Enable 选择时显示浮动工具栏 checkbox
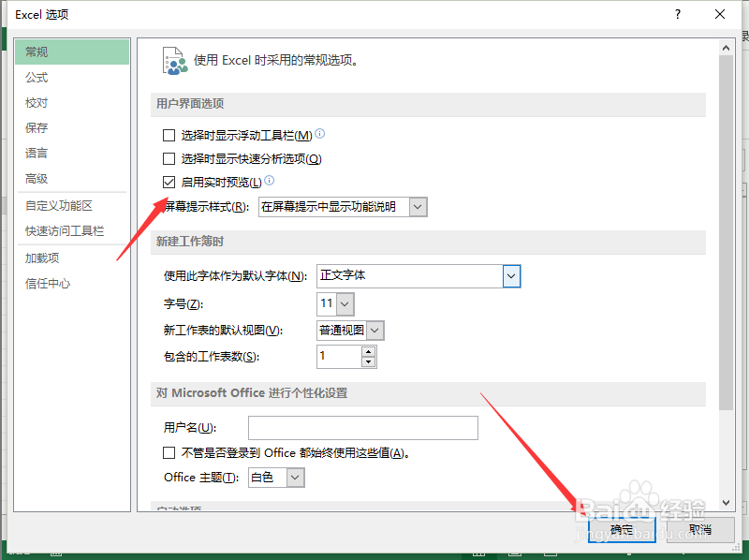This screenshot has height=560, width=749. coord(169,135)
